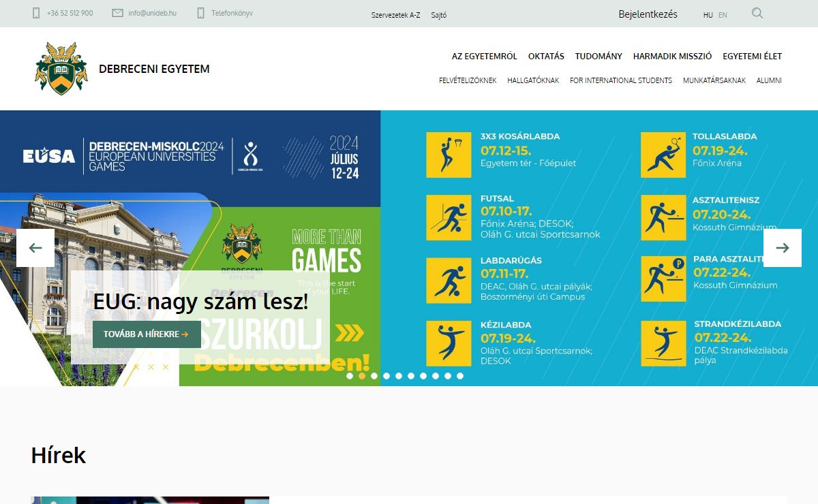
Task: Click the 3x3 Kosárlabda basketball pictogram
Action: point(449,155)
